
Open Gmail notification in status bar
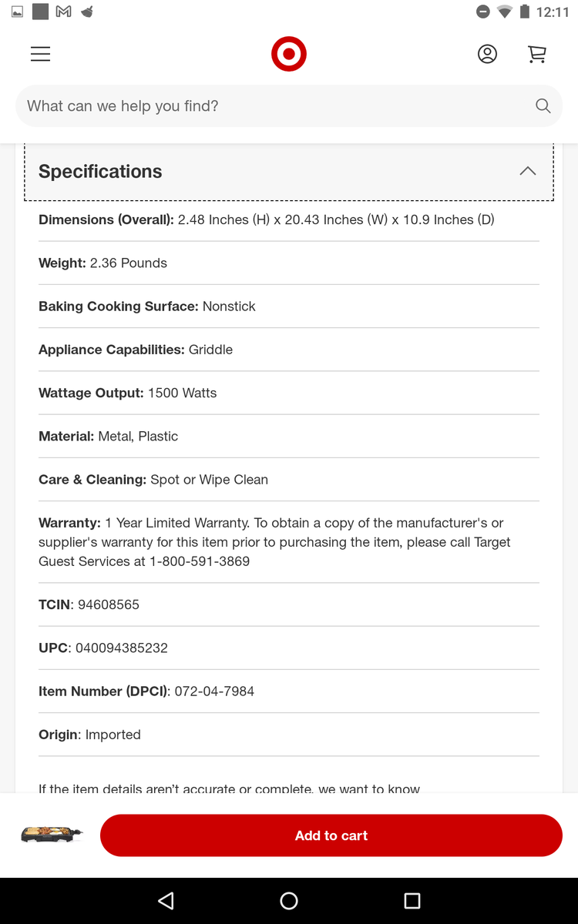(64, 12)
